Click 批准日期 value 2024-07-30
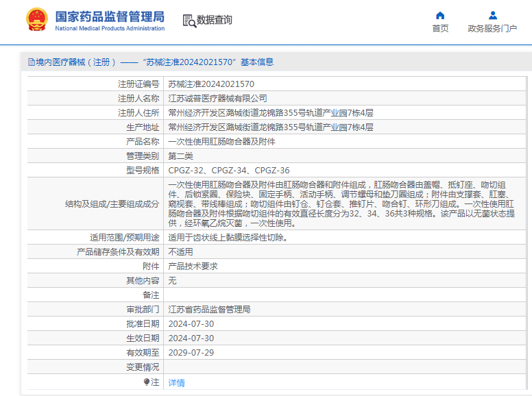This screenshot has height=396, width=532. tap(191, 324)
